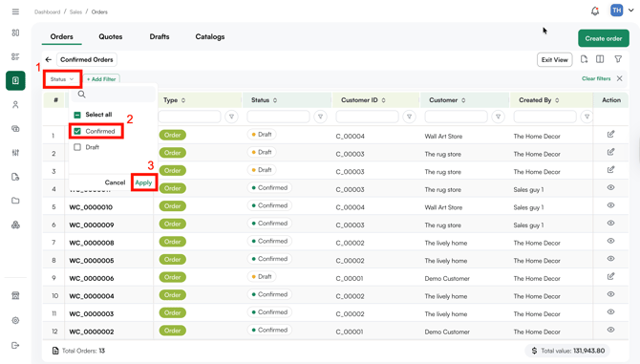Expand the user account chevron

(631, 11)
